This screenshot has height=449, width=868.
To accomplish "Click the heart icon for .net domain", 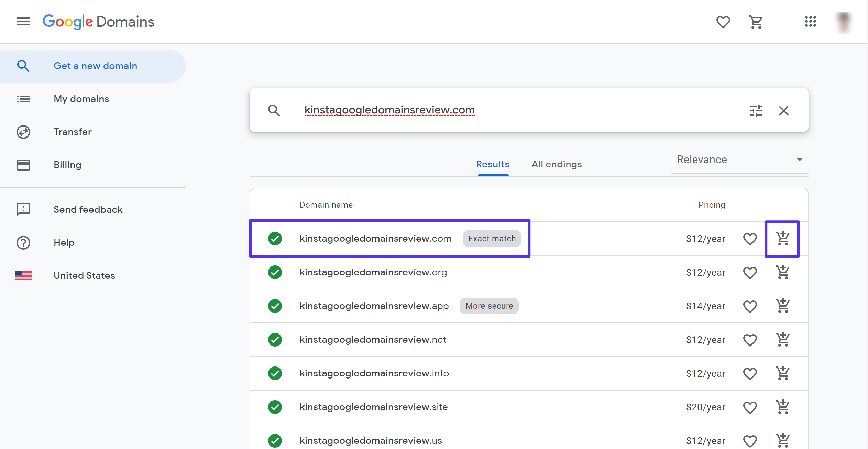I will pyautogui.click(x=750, y=339).
